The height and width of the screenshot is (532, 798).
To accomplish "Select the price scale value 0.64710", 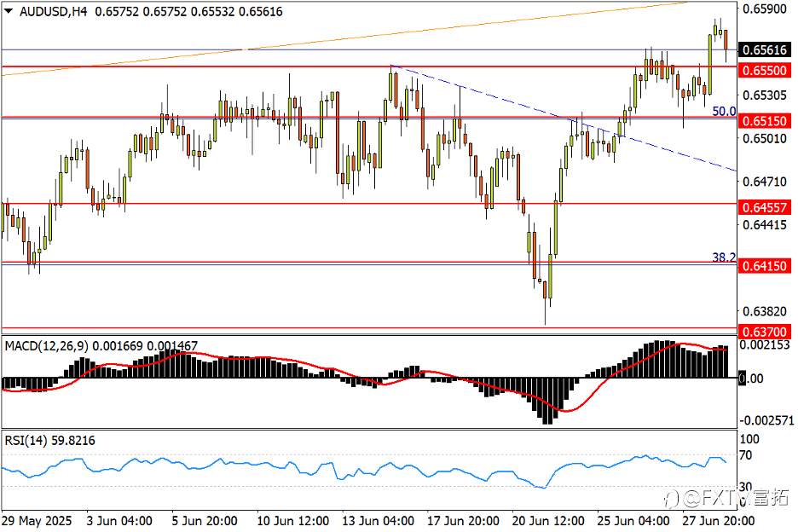I will [x=765, y=182].
